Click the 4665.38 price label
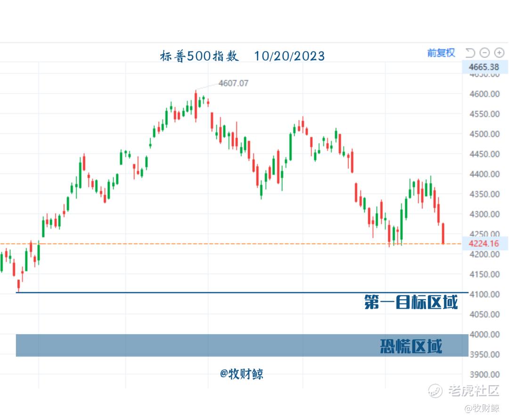 [484, 67]
